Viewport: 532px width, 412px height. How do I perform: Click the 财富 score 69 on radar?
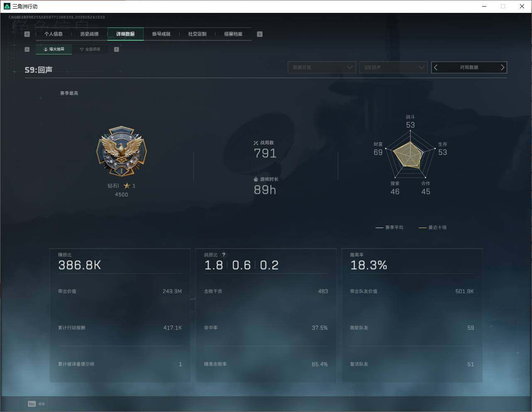point(378,152)
